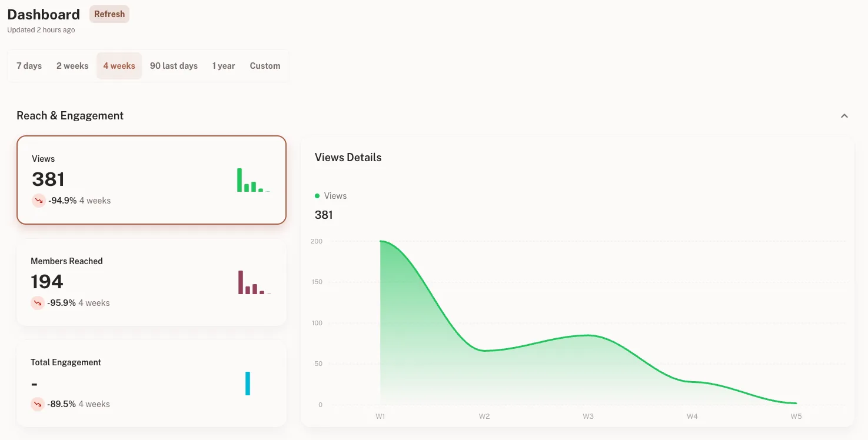Select the 4 weeks tab
The height and width of the screenshot is (440, 868).
click(x=119, y=66)
